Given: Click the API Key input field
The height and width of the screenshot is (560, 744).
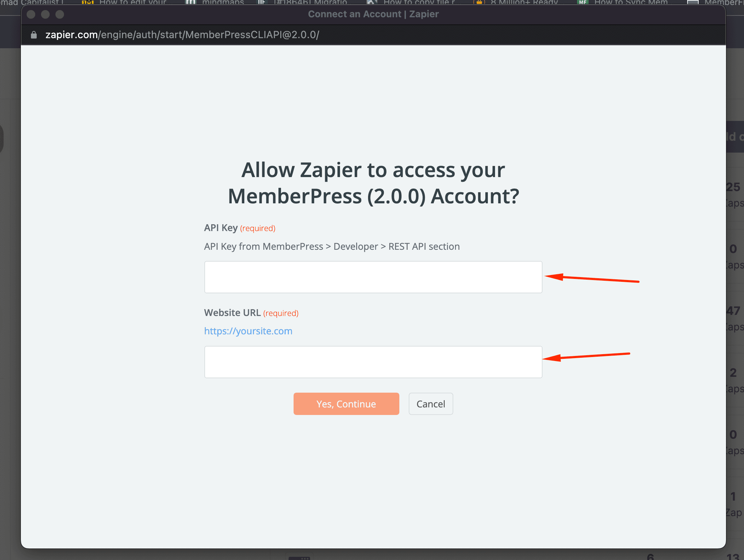Looking at the screenshot, I should 373,277.
